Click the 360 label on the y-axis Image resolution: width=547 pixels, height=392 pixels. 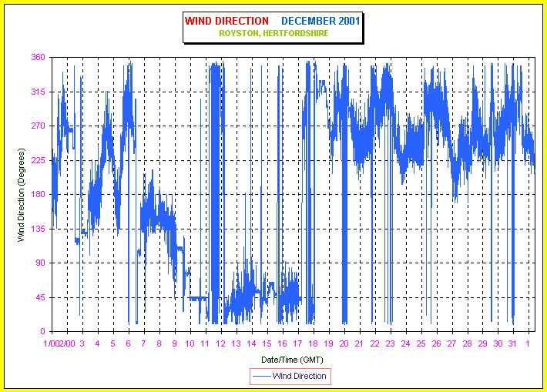pyautogui.click(x=38, y=58)
